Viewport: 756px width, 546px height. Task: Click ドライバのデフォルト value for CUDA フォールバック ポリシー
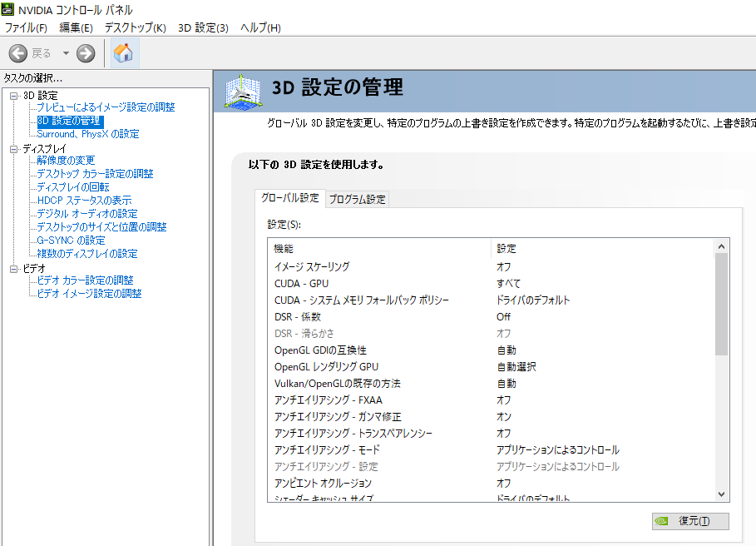(x=533, y=300)
